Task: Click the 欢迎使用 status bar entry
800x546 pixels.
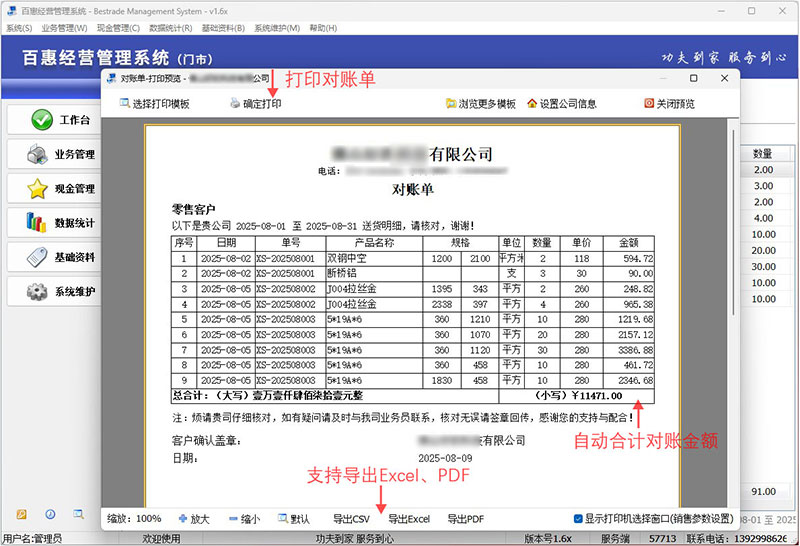Action: [161, 538]
